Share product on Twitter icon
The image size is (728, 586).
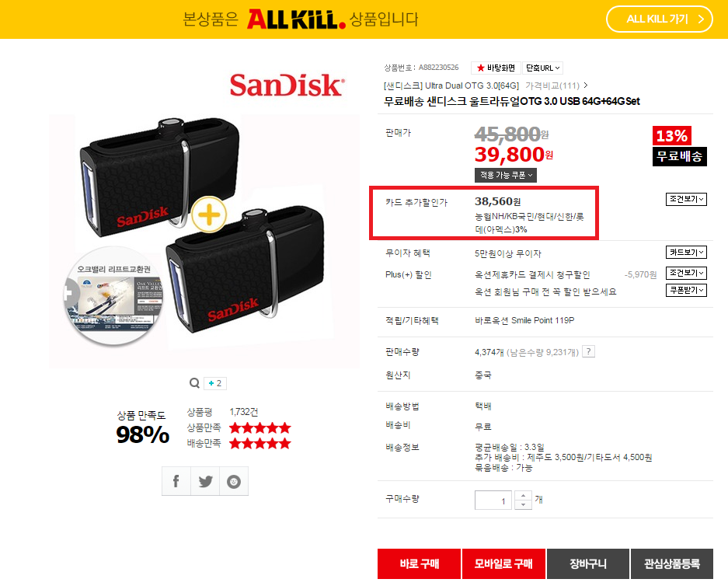pyautogui.click(x=205, y=482)
